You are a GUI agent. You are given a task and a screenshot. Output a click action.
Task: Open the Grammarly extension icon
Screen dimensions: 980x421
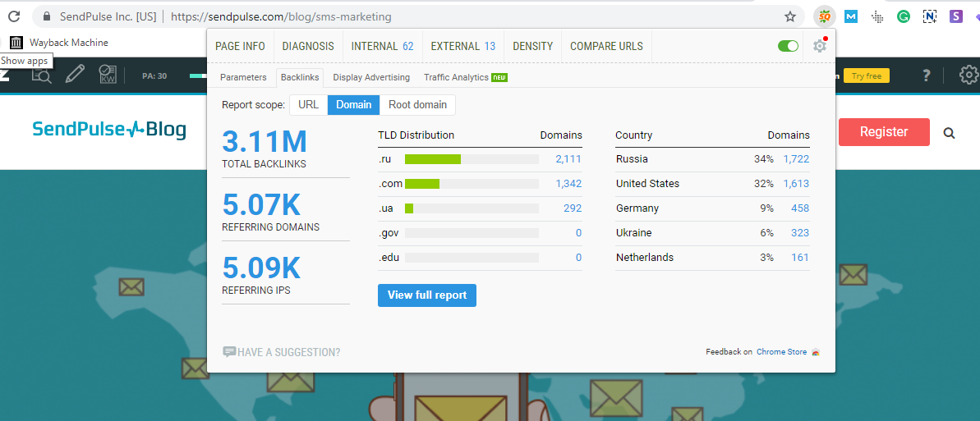coord(903,17)
